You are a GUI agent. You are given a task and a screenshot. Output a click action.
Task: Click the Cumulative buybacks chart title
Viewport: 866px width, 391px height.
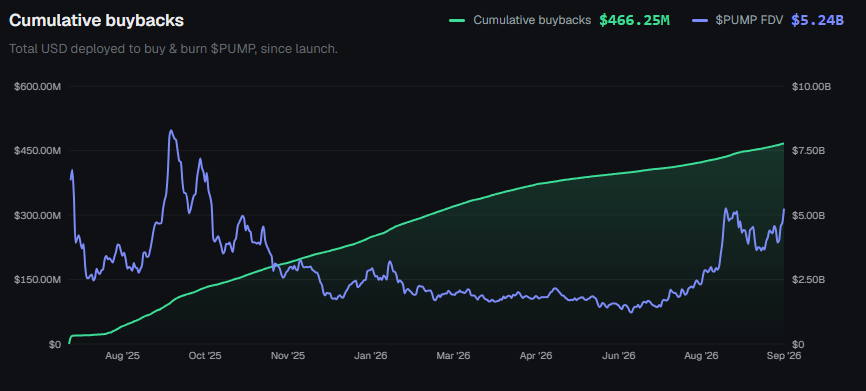click(97, 20)
